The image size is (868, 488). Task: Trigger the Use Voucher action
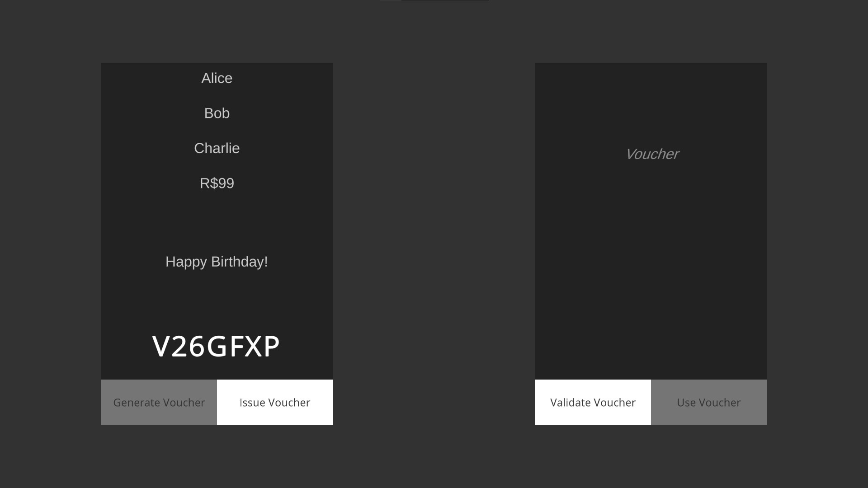[709, 402]
